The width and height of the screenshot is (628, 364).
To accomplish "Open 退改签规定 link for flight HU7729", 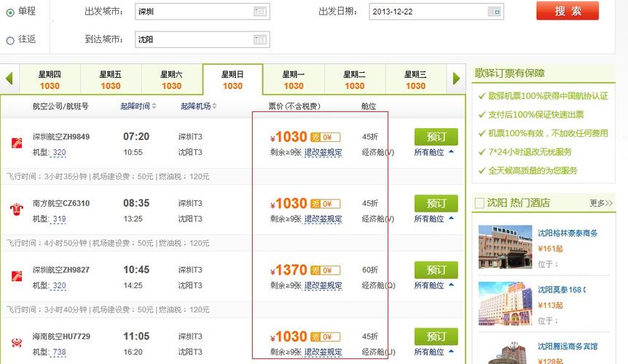I will point(323,352).
